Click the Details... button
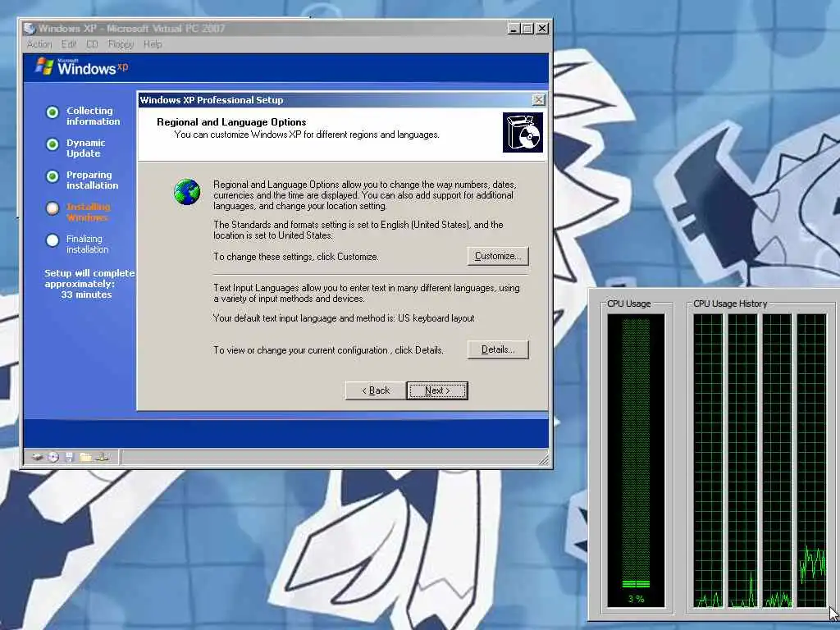The width and height of the screenshot is (840, 630). click(x=498, y=349)
